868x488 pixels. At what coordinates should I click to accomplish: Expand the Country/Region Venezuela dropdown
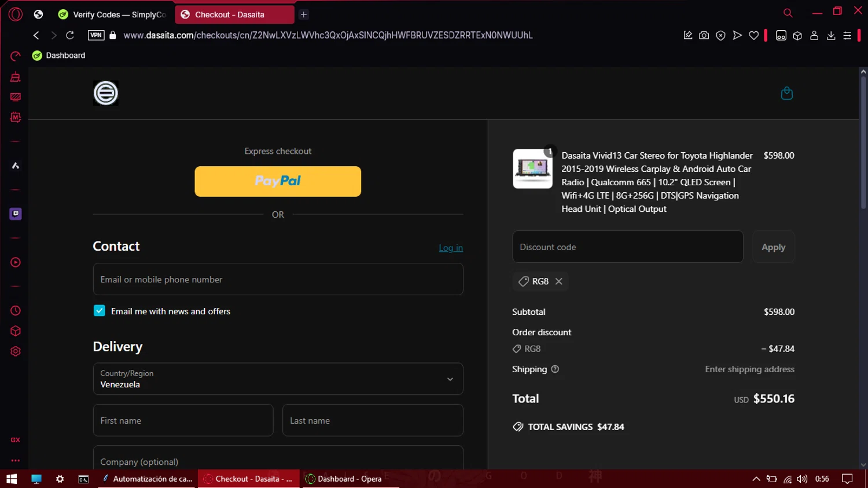(x=278, y=379)
